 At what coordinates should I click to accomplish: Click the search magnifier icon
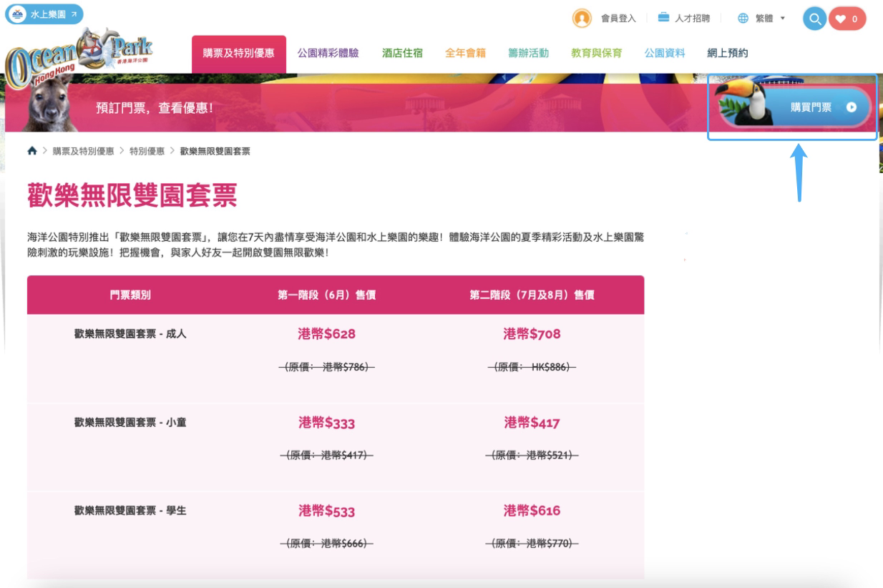(814, 19)
